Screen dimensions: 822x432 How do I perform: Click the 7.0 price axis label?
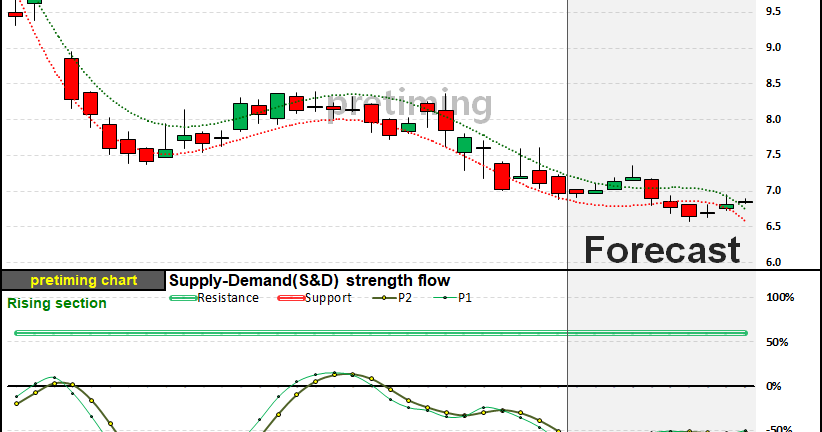pos(773,191)
